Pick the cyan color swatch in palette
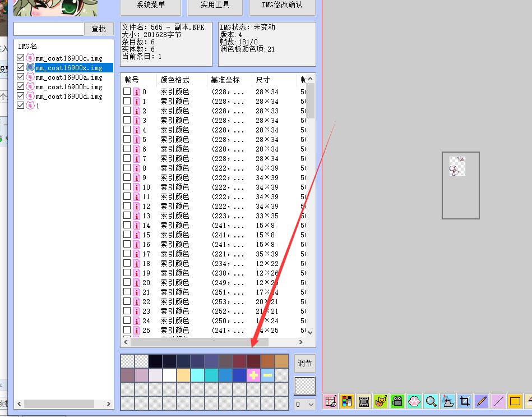The image size is (532, 417). [197, 375]
